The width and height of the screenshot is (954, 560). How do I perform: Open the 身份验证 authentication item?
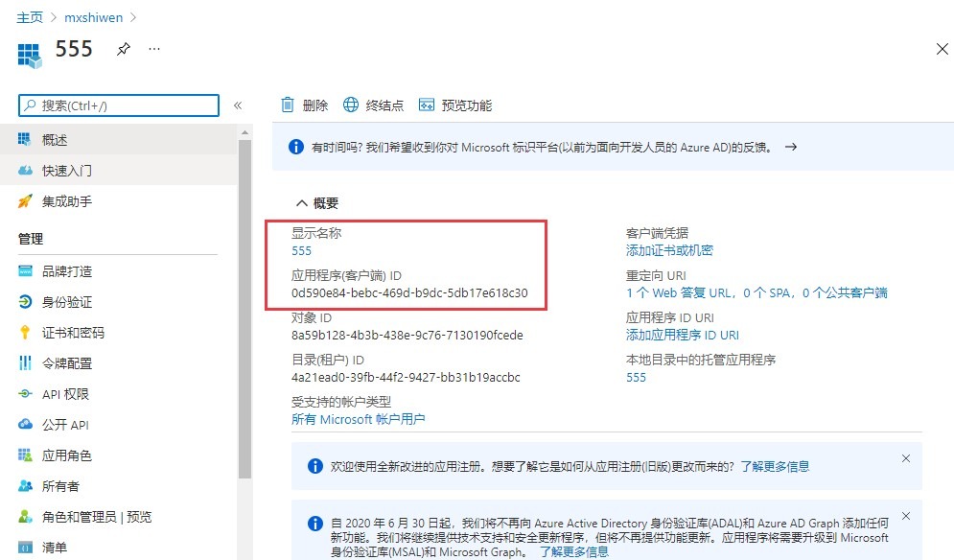point(119,302)
